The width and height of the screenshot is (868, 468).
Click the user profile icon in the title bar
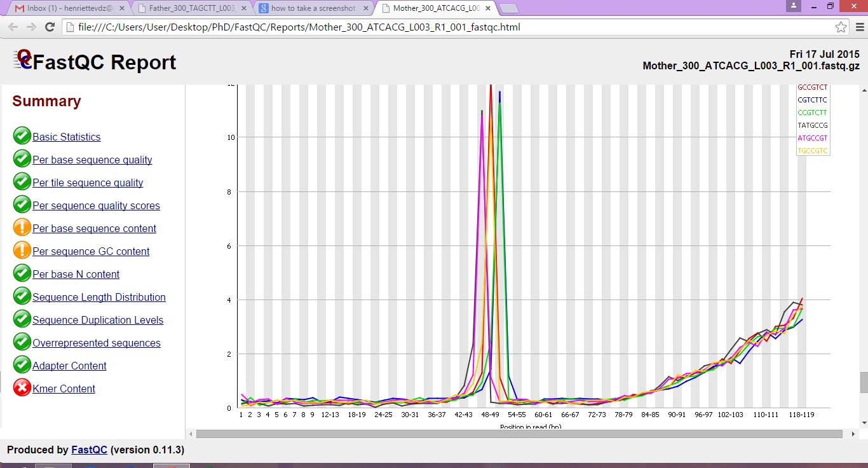pos(793,6)
